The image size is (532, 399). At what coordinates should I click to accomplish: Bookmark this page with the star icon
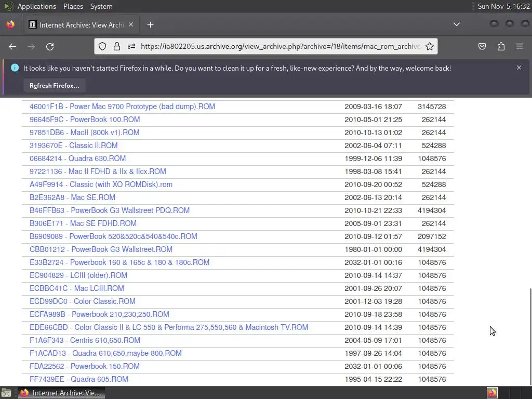coord(430,46)
